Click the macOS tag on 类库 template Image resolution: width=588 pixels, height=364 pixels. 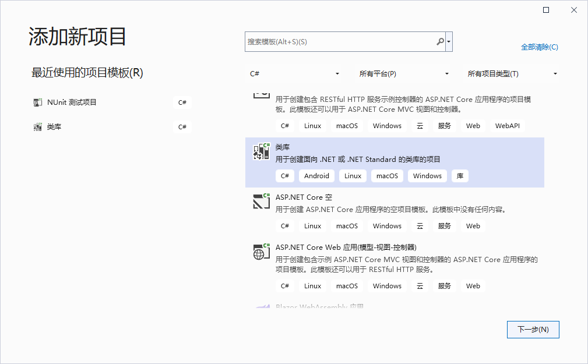pyautogui.click(x=387, y=176)
